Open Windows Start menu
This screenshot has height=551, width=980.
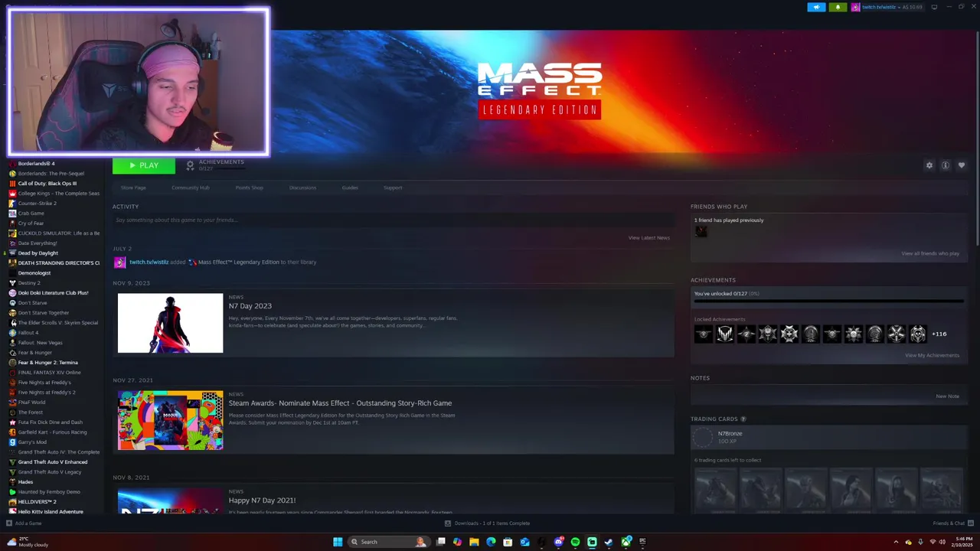(x=338, y=542)
